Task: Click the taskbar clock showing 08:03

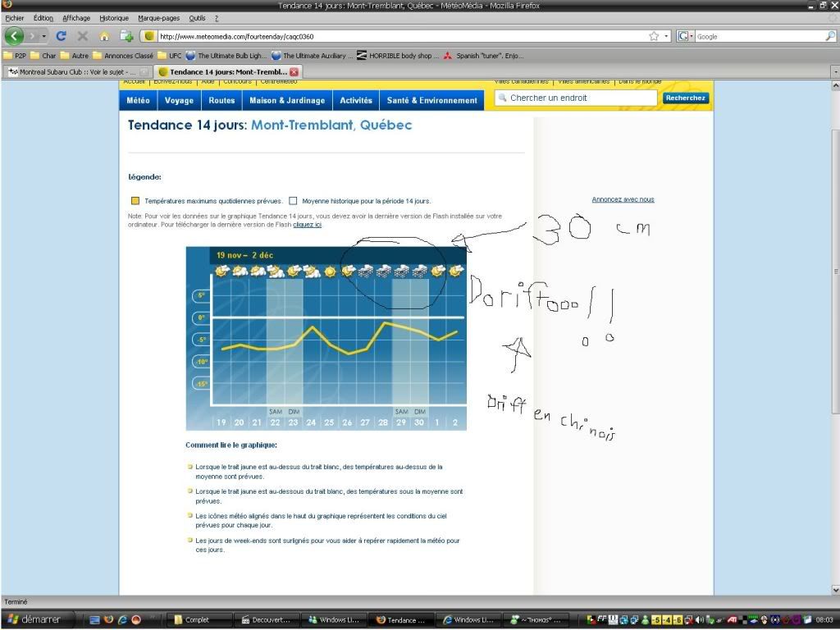Action: (x=824, y=620)
